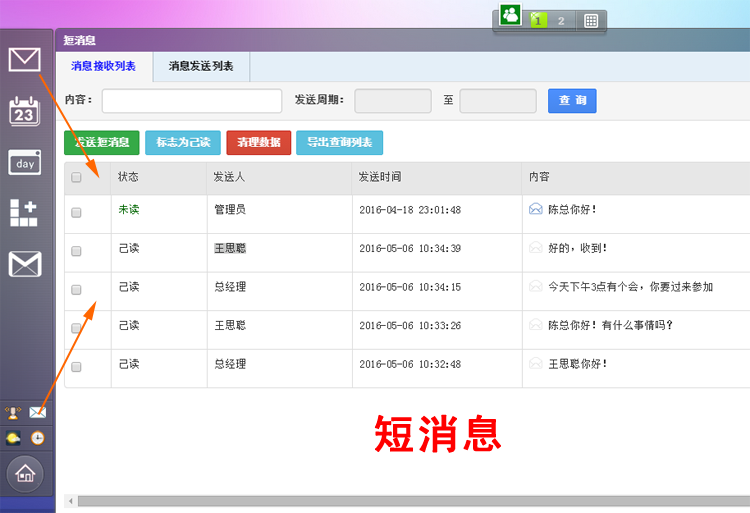Toggle the select-all checkbox in table header
This screenshot has height=513, width=750.
76,177
